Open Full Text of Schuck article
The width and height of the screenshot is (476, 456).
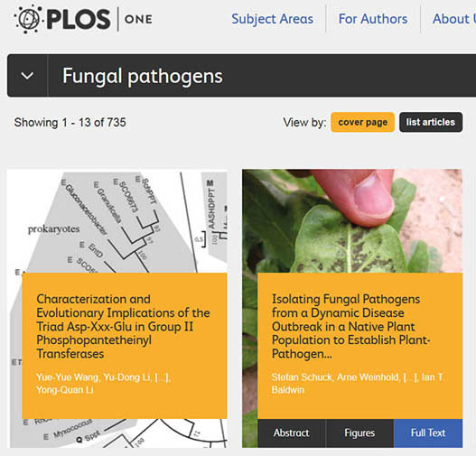click(x=428, y=433)
